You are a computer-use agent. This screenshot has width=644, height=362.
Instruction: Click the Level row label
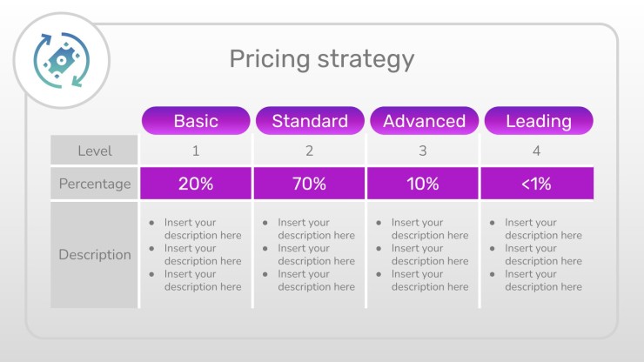94,151
